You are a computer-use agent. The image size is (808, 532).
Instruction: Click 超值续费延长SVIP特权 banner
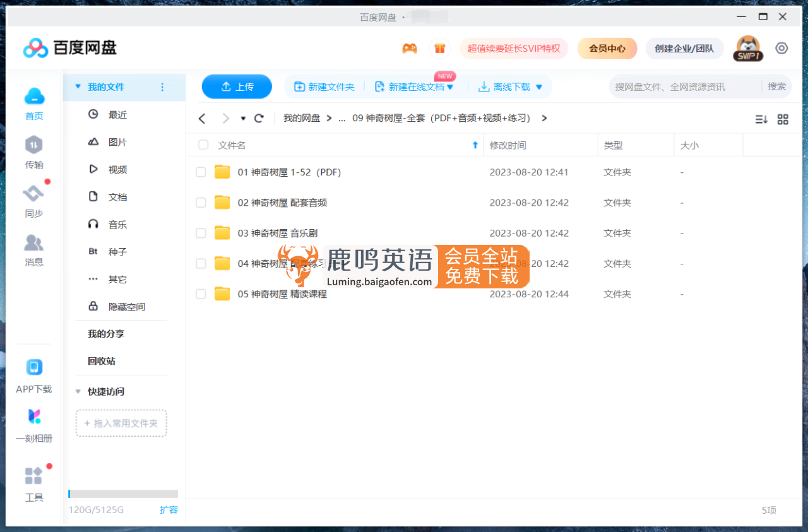tap(514, 49)
